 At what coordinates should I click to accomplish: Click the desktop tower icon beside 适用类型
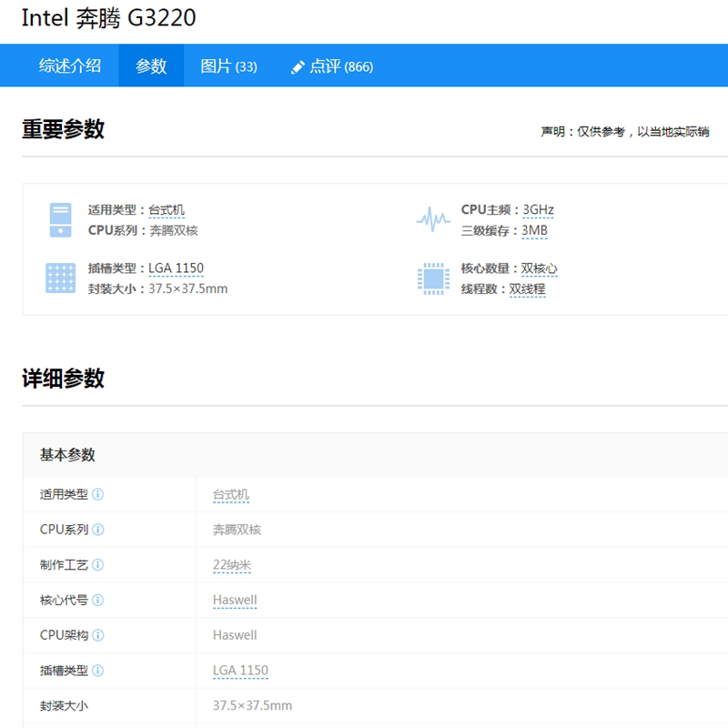tap(60, 220)
